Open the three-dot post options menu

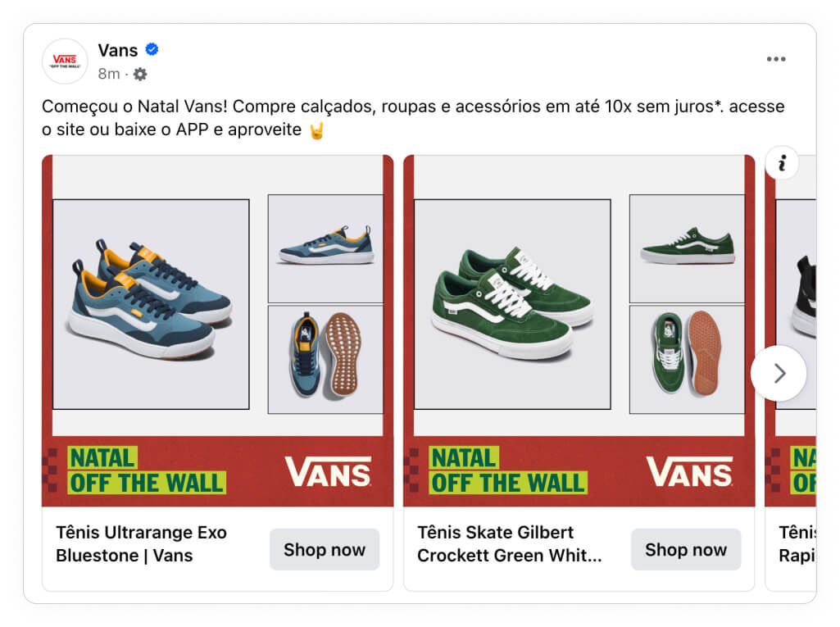coord(776,59)
